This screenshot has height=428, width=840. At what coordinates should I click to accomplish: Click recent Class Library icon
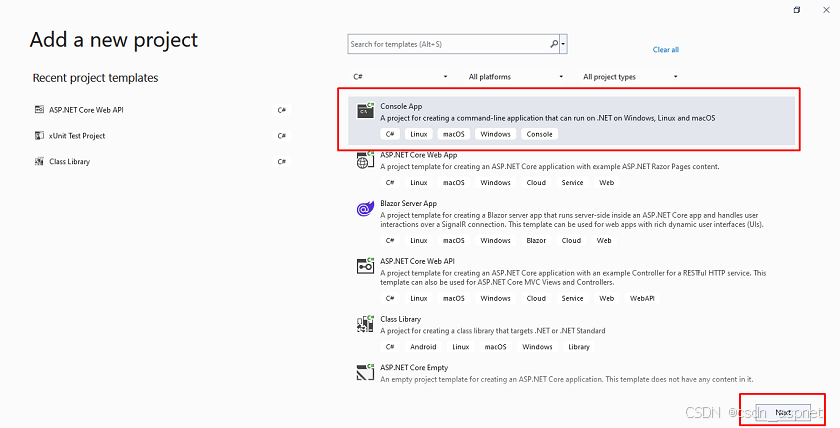point(39,161)
